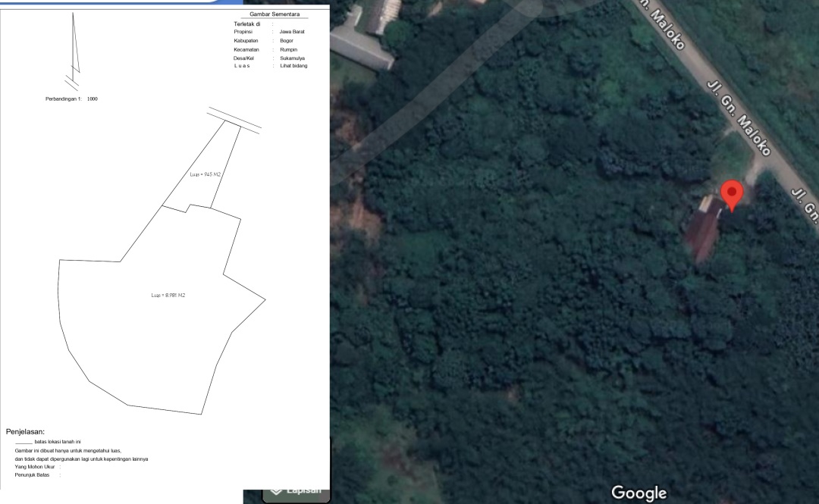Click the Gambar Sementara heading
The width and height of the screenshot is (819, 504).
275,14
